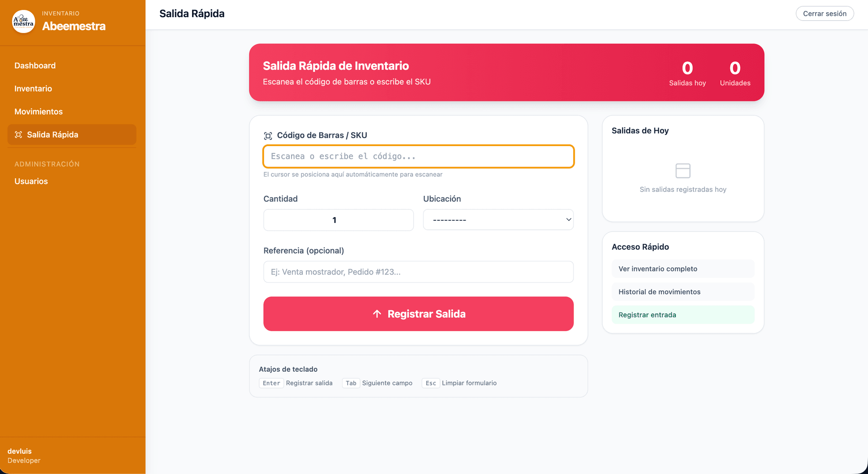Image resolution: width=868 pixels, height=474 pixels.
Task: Click the up arrow icon on Registrar Salida
Action: tap(377, 314)
